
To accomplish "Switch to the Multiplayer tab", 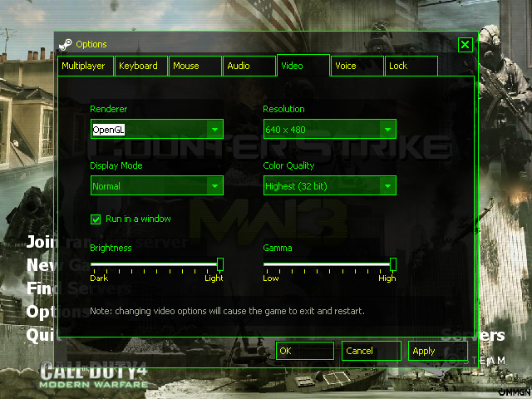I will tap(84, 66).
